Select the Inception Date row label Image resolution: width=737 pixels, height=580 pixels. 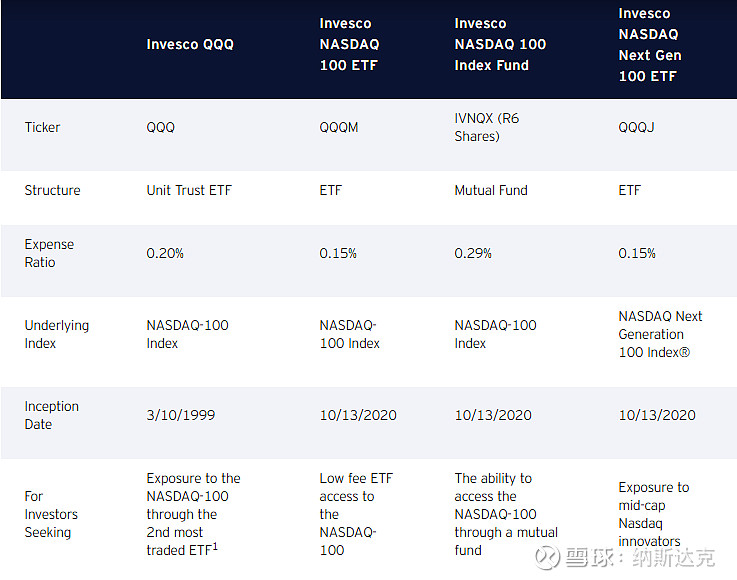pyautogui.click(x=51, y=415)
